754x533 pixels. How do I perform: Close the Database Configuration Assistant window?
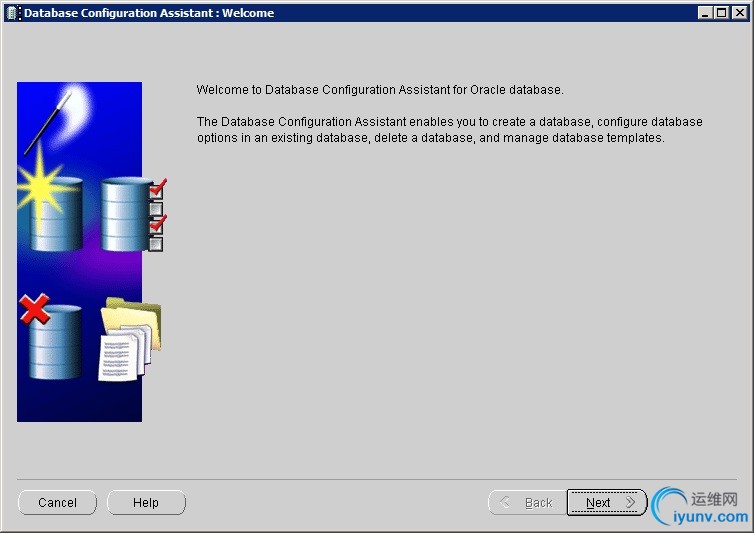click(x=740, y=13)
